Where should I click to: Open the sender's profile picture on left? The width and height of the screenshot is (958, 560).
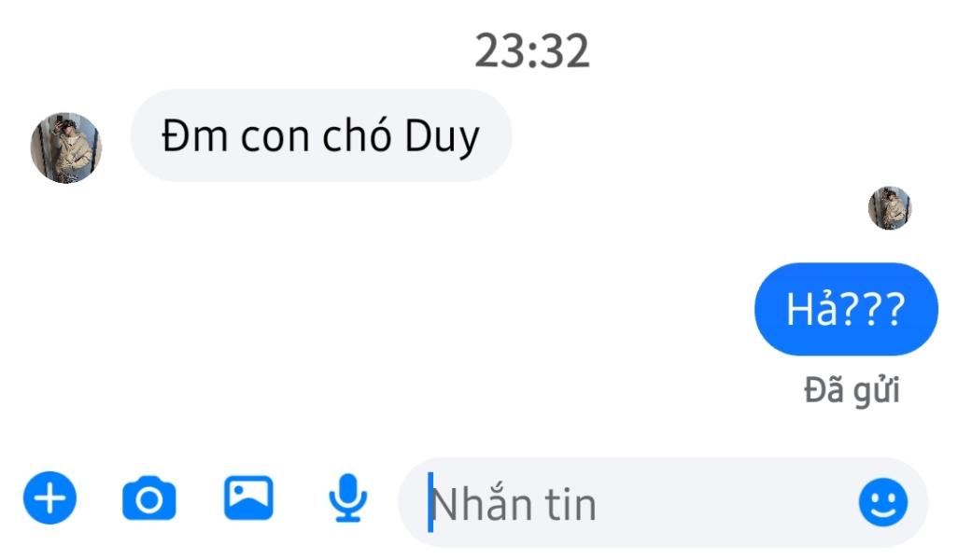[x=66, y=147]
